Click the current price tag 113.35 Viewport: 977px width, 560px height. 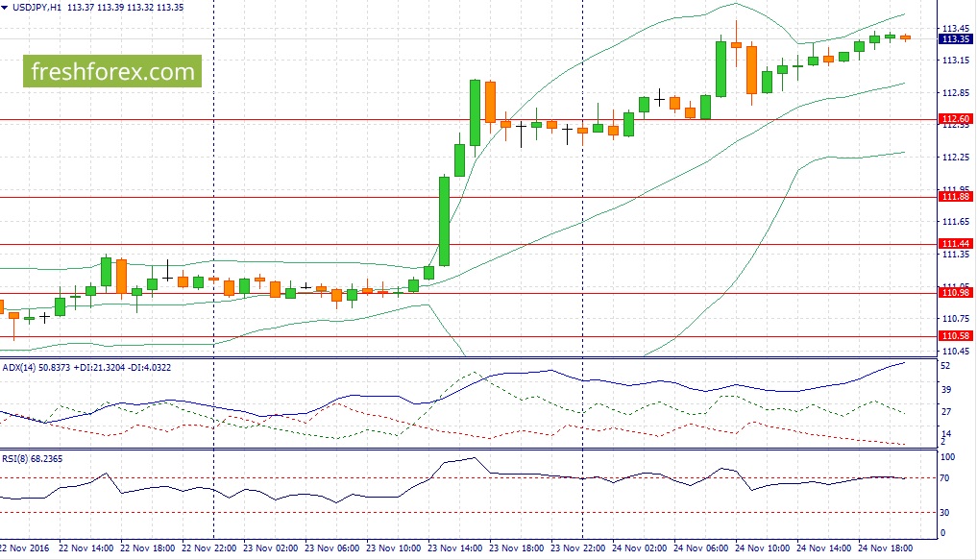[x=955, y=39]
